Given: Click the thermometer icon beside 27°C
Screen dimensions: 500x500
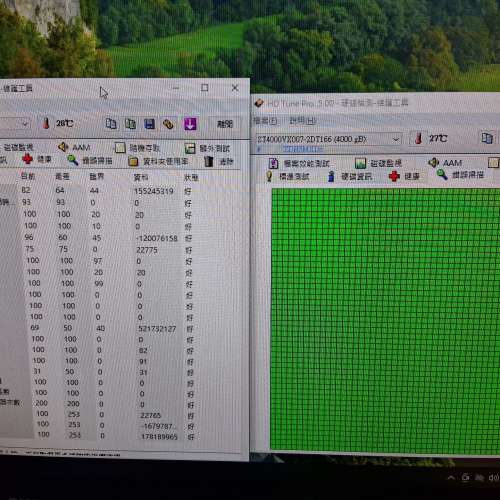Looking at the screenshot, I should [x=418, y=138].
